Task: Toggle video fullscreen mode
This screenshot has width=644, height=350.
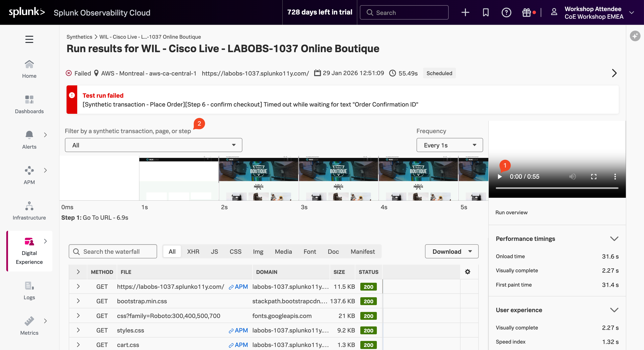Action: coord(594,177)
